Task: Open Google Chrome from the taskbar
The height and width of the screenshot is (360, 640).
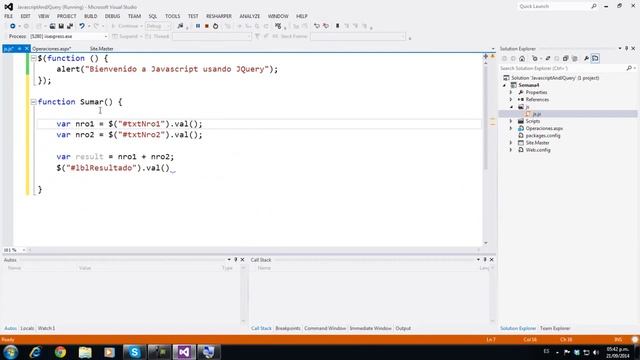Action: (x=60, y=352)
